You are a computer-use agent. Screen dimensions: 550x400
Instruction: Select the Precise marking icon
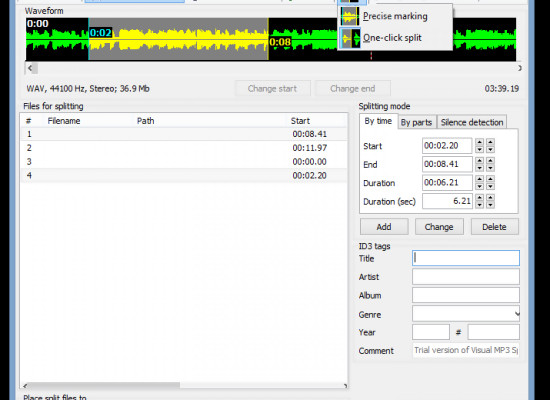point(350,16)
